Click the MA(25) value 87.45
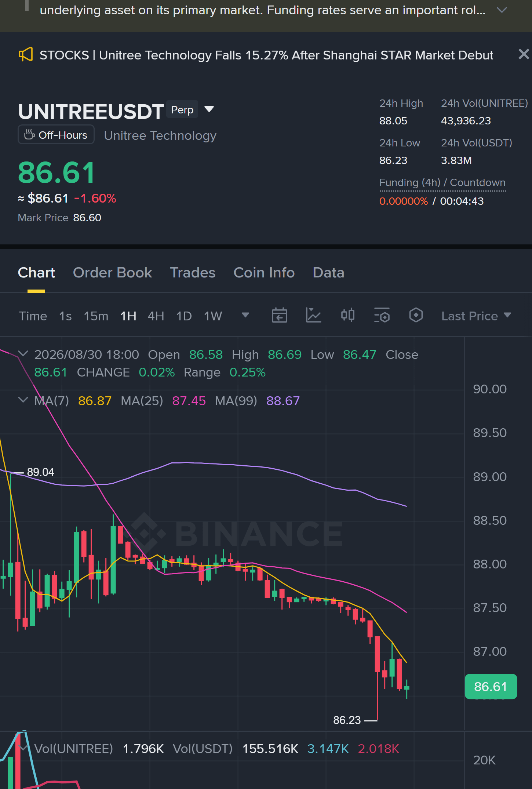532x789 pixels. click(189, 401)
